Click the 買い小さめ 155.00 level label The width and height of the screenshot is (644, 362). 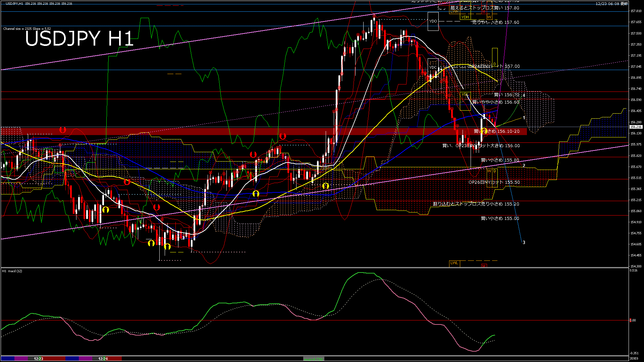click(x=500, y=219)
